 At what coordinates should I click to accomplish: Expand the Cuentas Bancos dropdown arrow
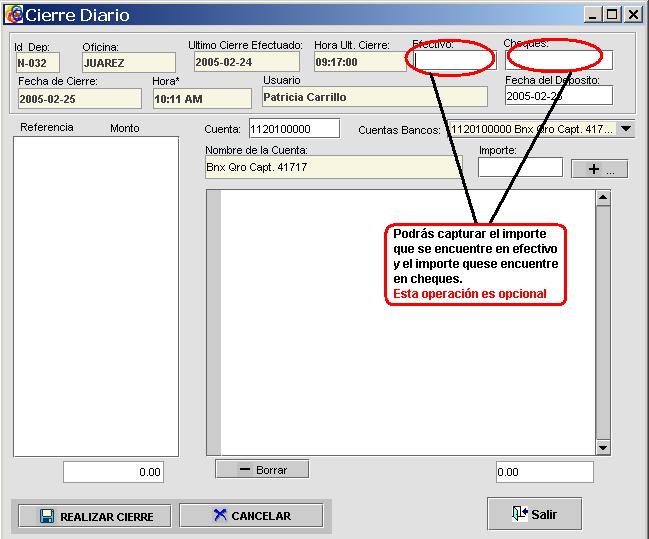pyautogui.click(x=625, y=129)
